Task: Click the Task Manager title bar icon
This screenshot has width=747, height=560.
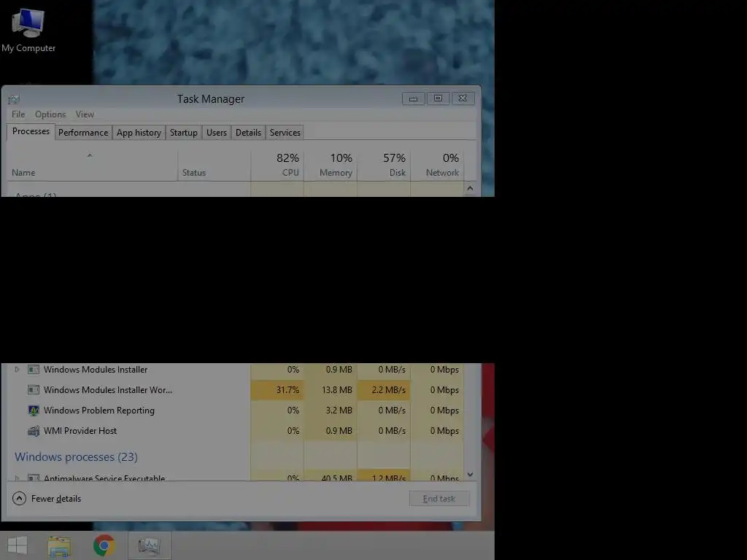Action: [13, 99]
